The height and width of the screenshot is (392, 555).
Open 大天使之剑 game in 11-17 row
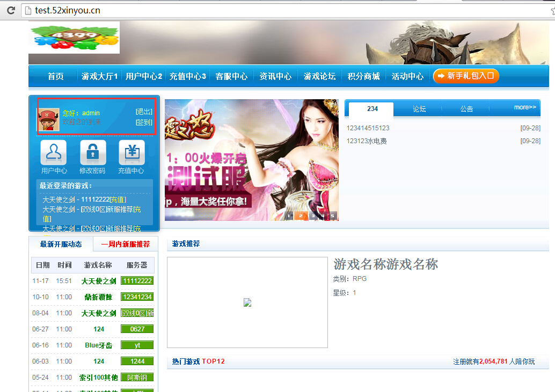pyautogui.click(x=99, y=282)
